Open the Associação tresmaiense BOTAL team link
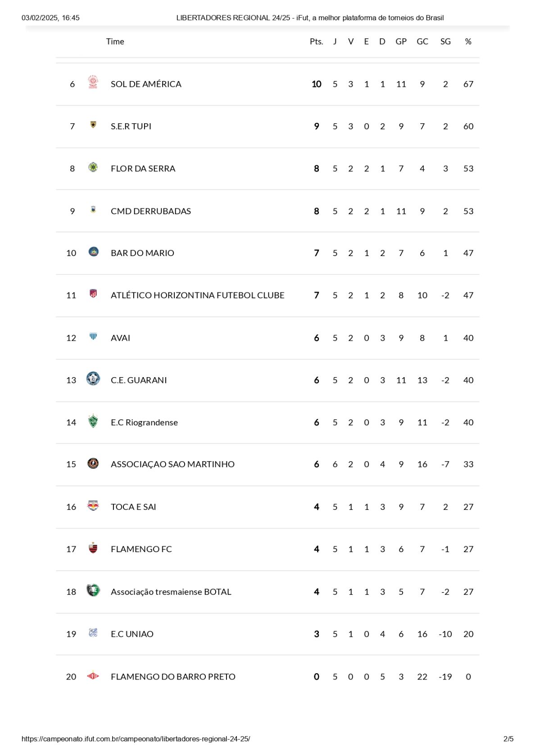This screenshot has width=535, height=756. pyautogui.click(x=171, y=592)
